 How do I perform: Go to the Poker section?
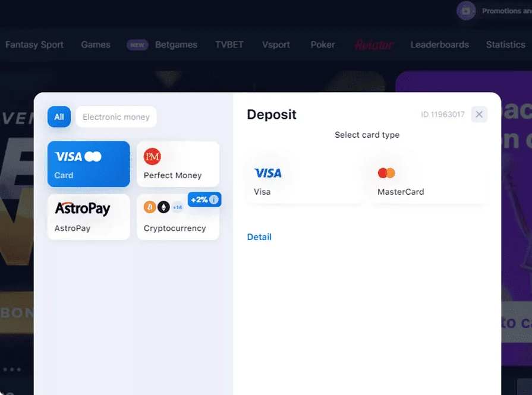[x=323, y=45]
